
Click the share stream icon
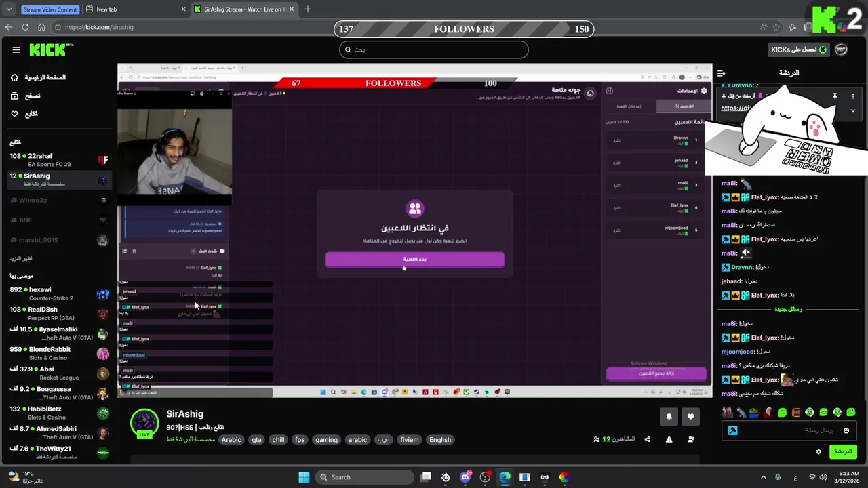tap(647, 439)
